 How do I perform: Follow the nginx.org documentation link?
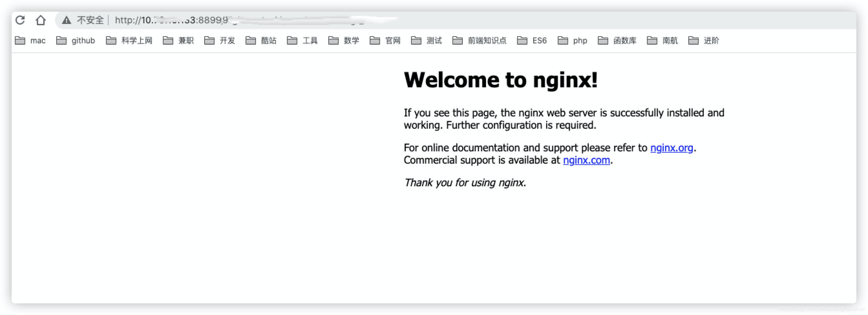pyautogui.click(x=672, y=148)
